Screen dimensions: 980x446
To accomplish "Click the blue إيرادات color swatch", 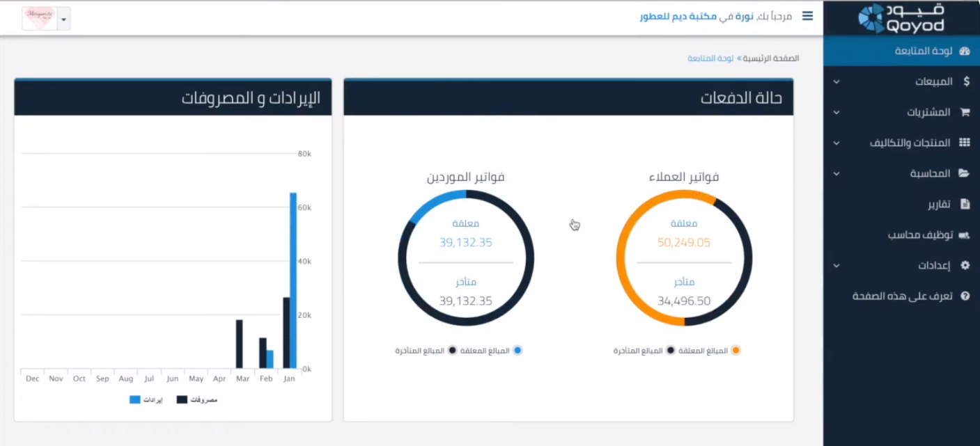I will pos(136,400).
